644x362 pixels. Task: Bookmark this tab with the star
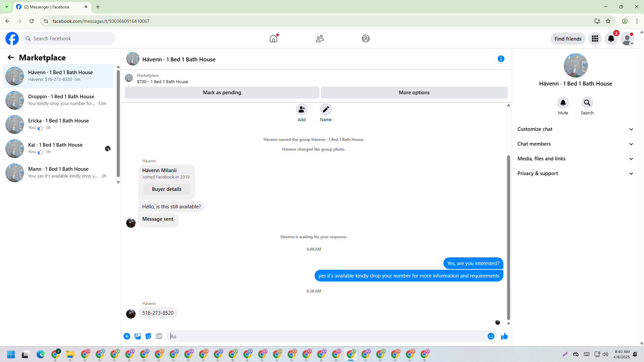(x=608, y=21)
